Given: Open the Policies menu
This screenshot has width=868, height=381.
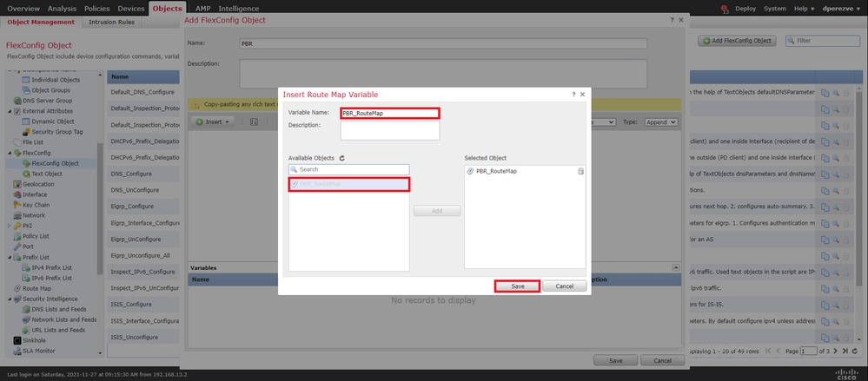Looking at the screenshot, I should tap(96, 9).
